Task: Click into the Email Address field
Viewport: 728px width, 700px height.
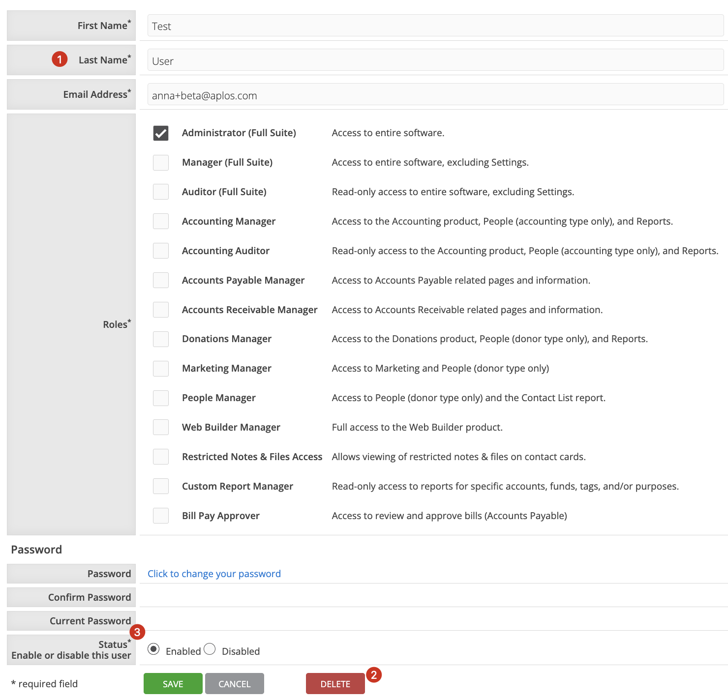Action: [x=435, y=95]
